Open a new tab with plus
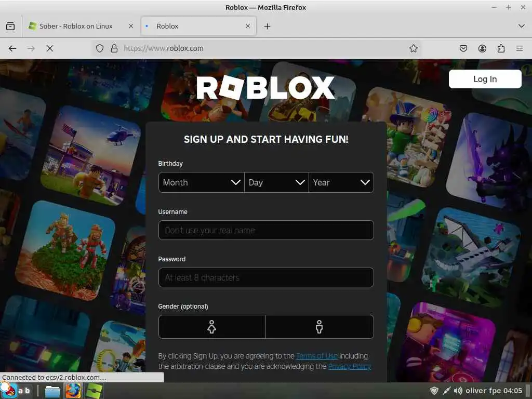Viewport: 532px width, 399px height. (268, 26)
